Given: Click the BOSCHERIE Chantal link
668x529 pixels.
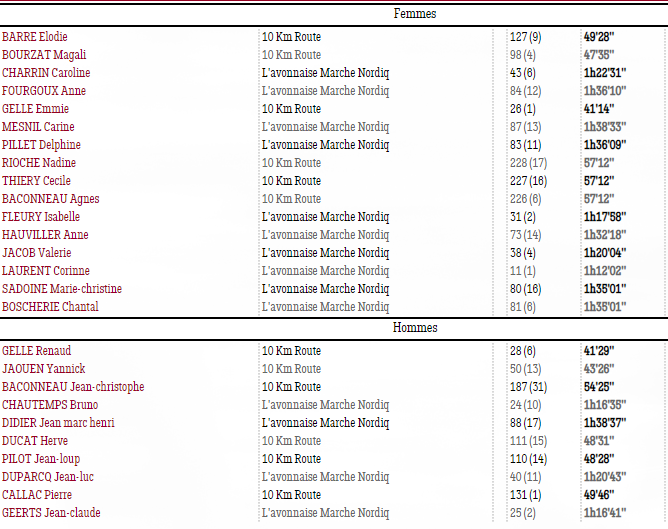Looking at the screenshot, I should (x=50, y=307).
